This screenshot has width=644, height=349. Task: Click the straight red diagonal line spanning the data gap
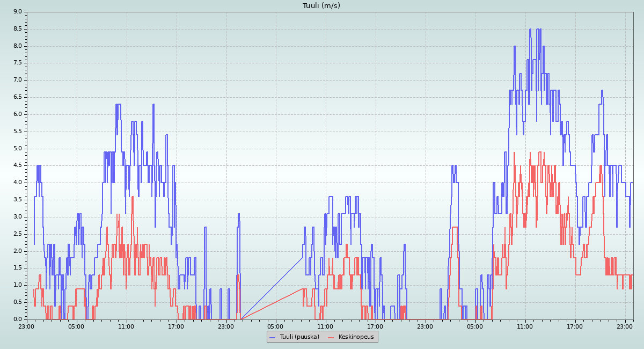pyautogui.click(x=271, y=304)
